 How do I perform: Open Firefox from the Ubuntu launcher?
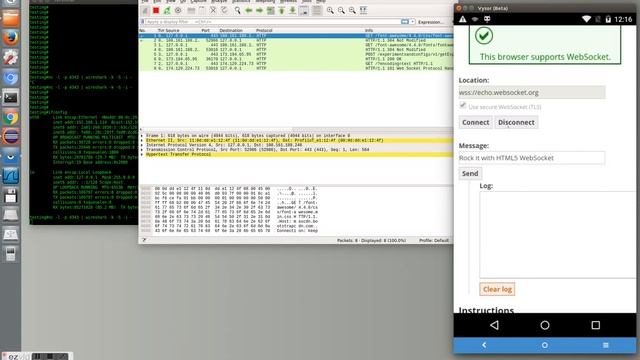tap(11, 38)
